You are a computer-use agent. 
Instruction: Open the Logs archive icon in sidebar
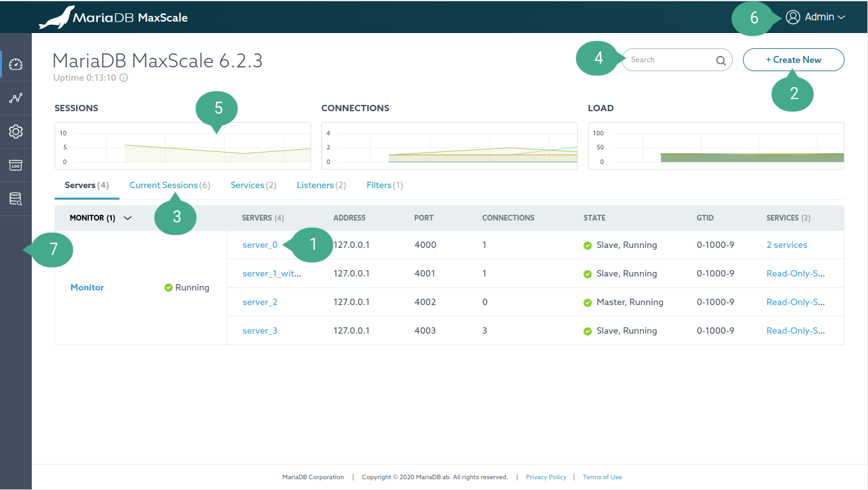(x=16, y=165)
